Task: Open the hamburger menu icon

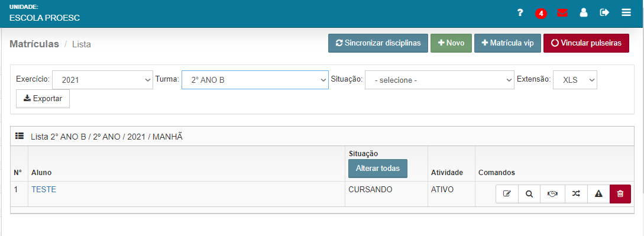Action: pyautogui.click(x=626, y=13)
